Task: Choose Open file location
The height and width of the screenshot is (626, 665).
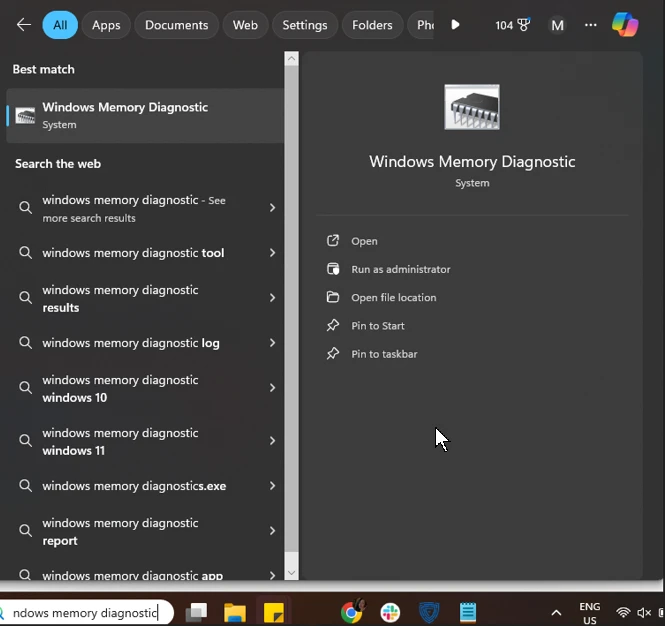Action: (393, 298)
